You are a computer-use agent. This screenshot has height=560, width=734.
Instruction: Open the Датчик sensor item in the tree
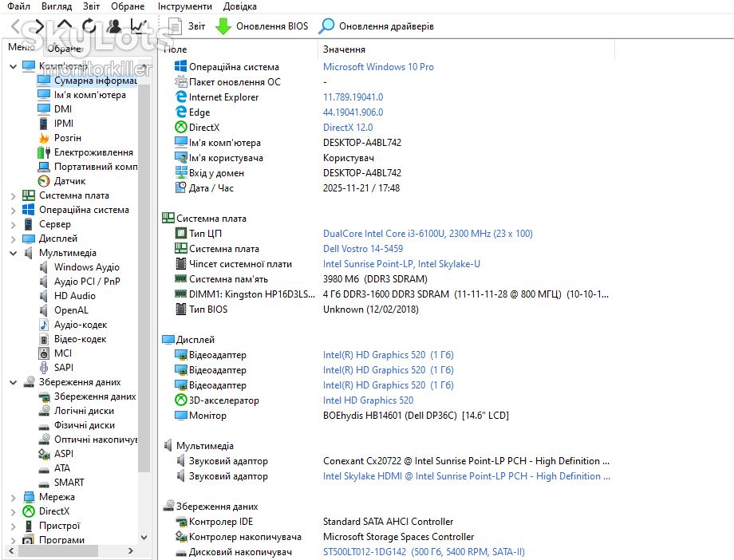[x=69, y=181]
